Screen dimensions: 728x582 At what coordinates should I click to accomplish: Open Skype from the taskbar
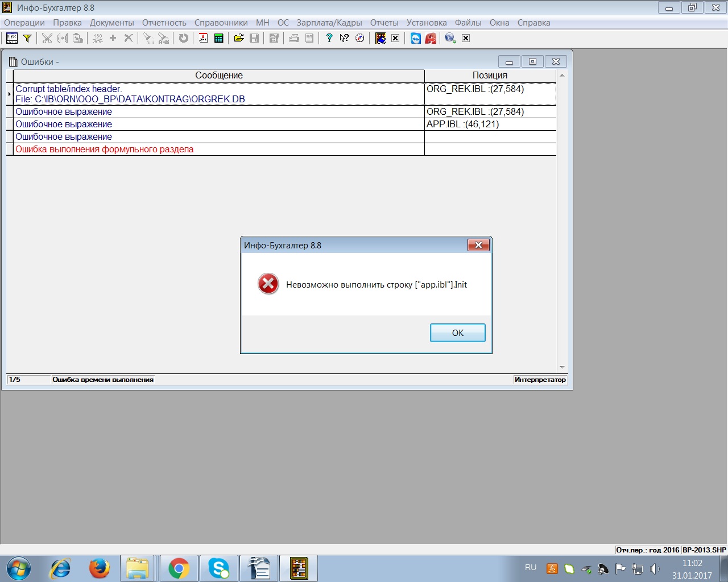pos(218,568)
